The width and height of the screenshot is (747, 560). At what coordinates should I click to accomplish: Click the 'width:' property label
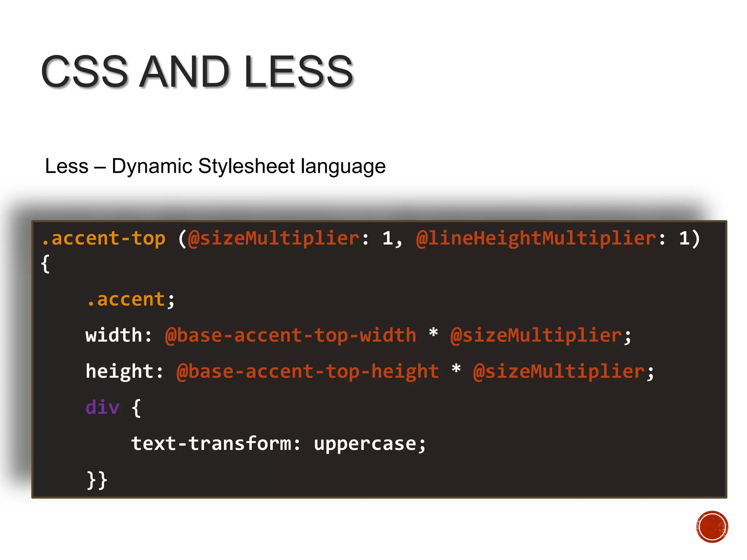pyautogui.click(x=119, y=335)
